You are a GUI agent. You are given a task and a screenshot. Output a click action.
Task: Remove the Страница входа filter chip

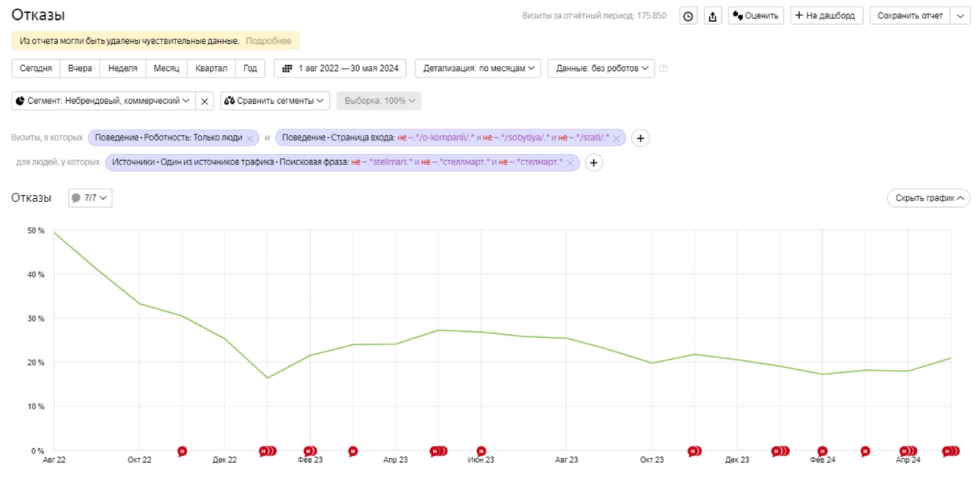click(617, 138)
